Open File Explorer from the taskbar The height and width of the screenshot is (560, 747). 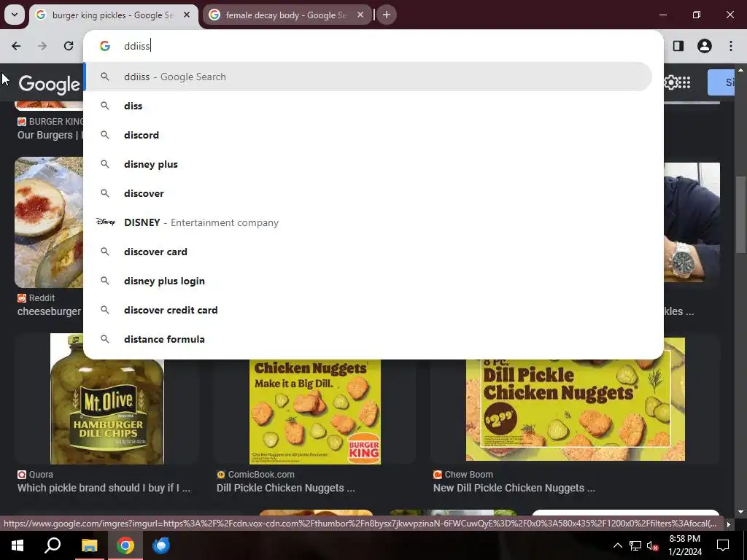89,545
